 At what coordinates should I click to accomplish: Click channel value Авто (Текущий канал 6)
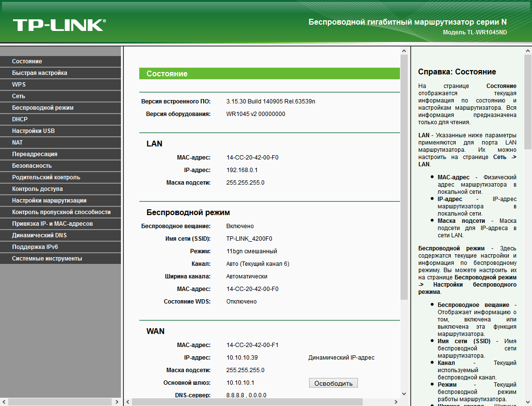[258, 264]
